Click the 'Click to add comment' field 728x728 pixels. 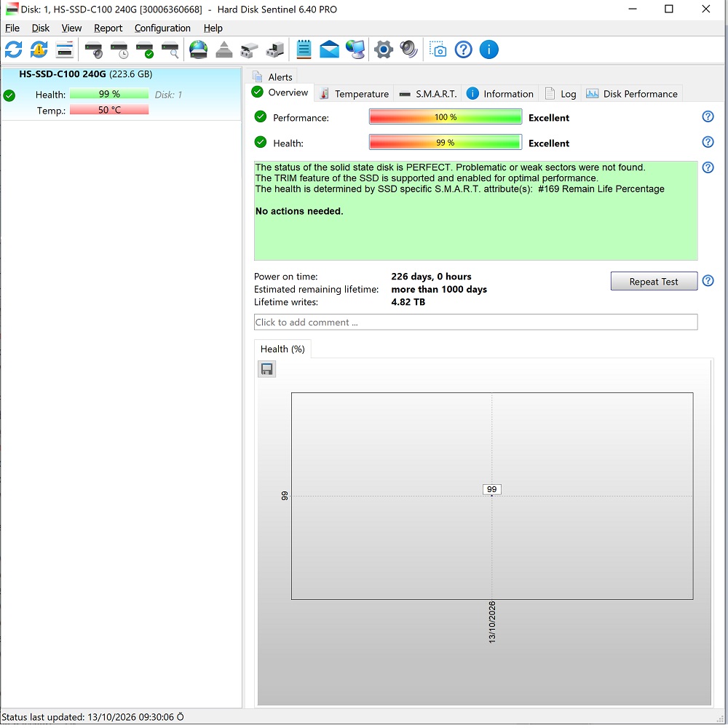pos(475,323)
